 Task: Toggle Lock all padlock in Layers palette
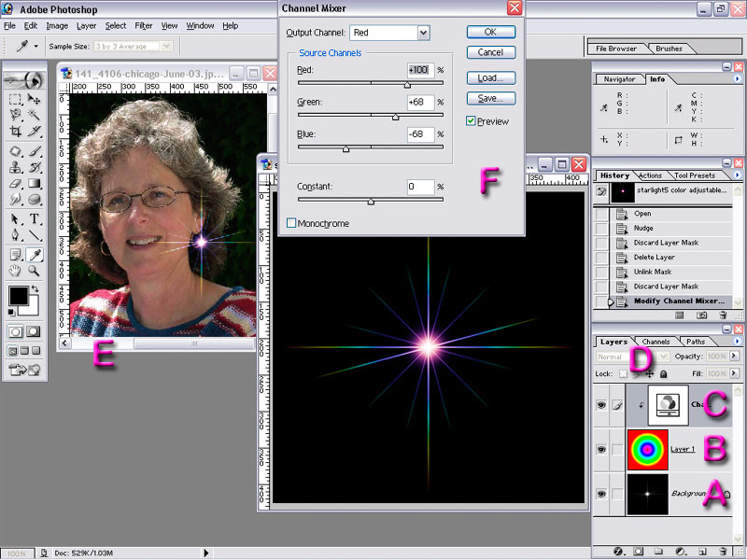[664, 374]
